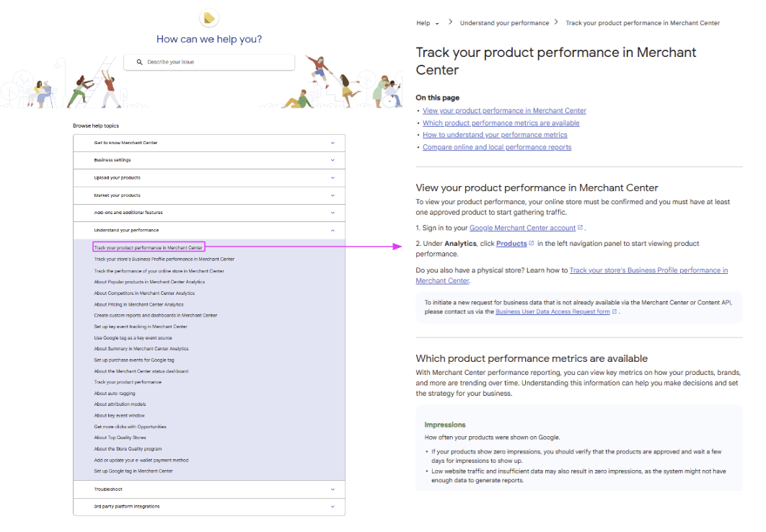Open 'Create custom reports and dashboards' article
The image size is (766, 532).
[x=155, y=315]
